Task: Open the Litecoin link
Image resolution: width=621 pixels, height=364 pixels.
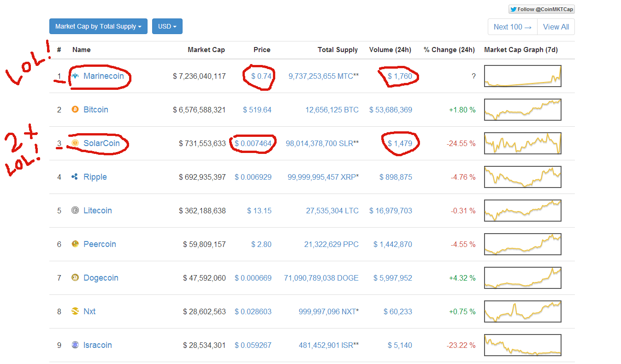Action: point(98,211)
